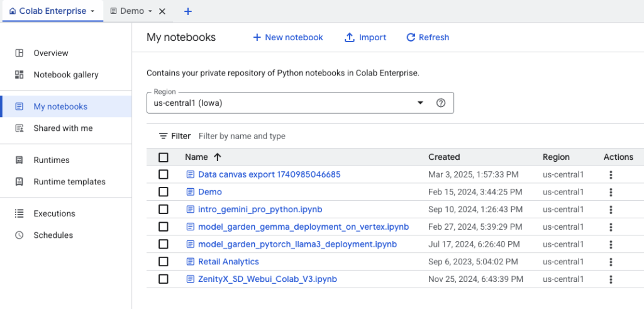Click the Shared with me icon

(19, 128)
